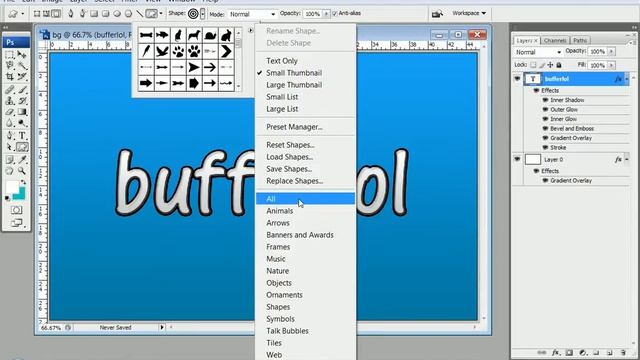640x360 pixels.
Task: Hide the Layer 0 layer
Action: 518,159
